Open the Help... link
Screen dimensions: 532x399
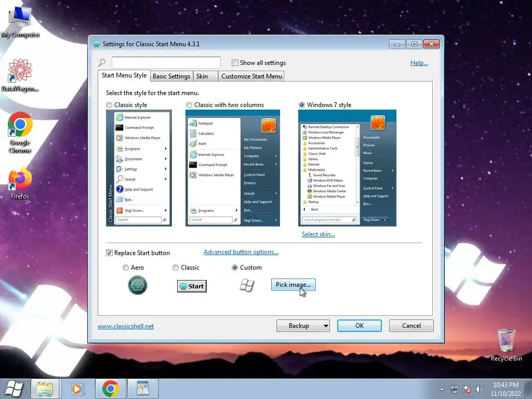point(419,63)
